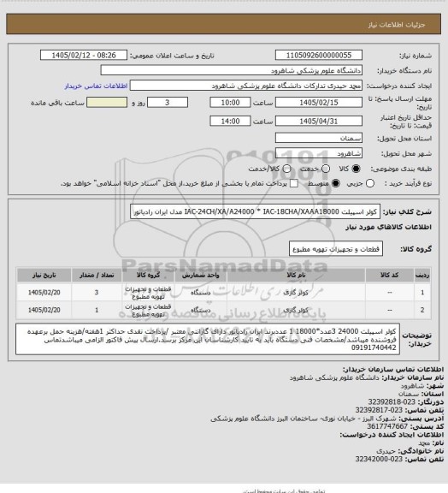Click the days remaining field showing 3

point(168,103)
